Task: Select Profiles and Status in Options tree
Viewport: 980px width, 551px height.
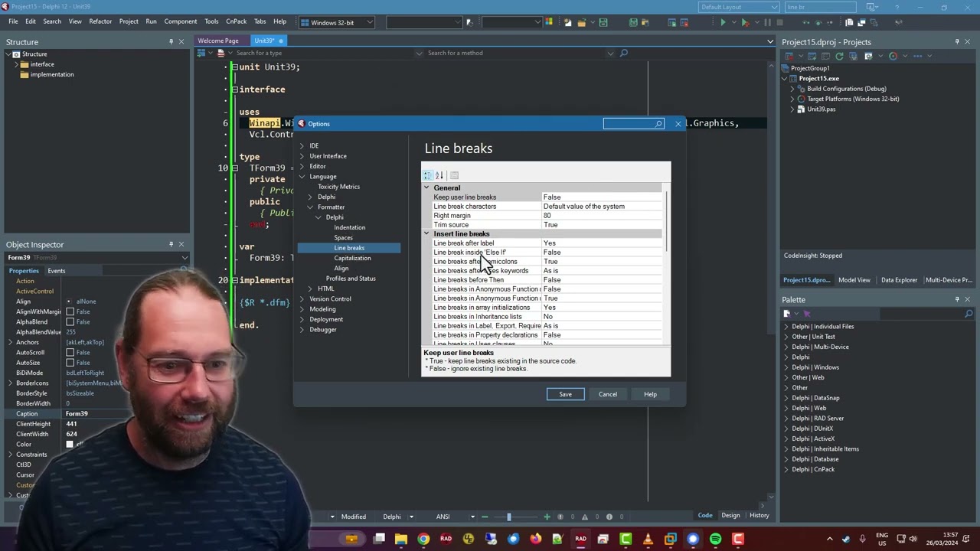Action: (x=351, y=279)
